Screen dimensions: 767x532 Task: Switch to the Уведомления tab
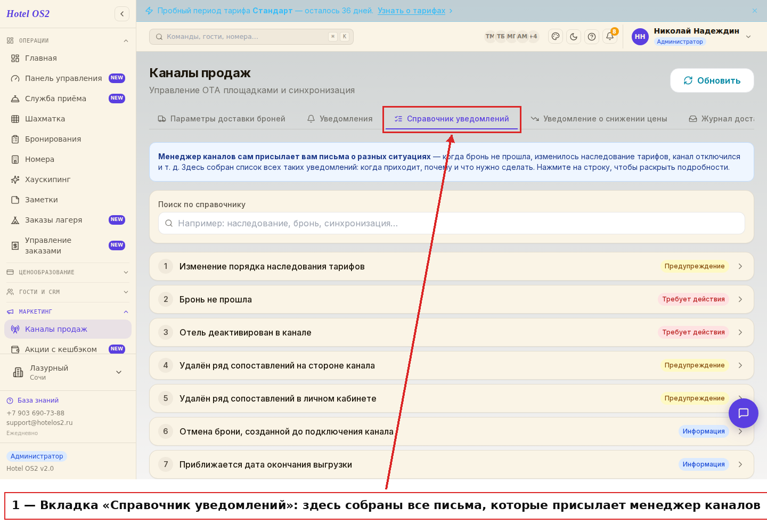[340, 119]
